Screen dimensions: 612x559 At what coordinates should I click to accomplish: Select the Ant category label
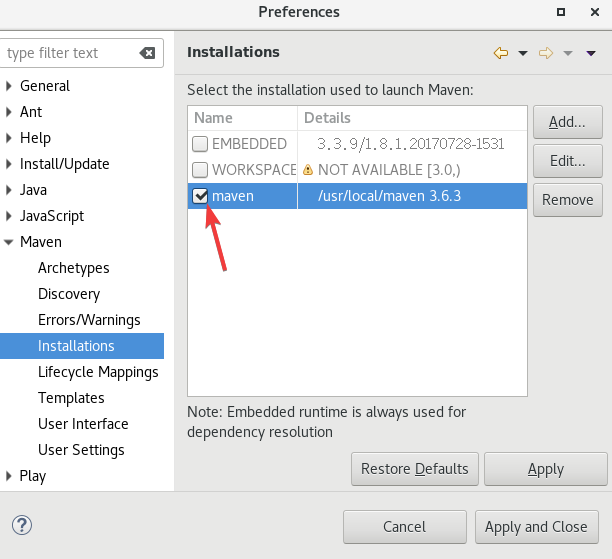pos(31,112)
